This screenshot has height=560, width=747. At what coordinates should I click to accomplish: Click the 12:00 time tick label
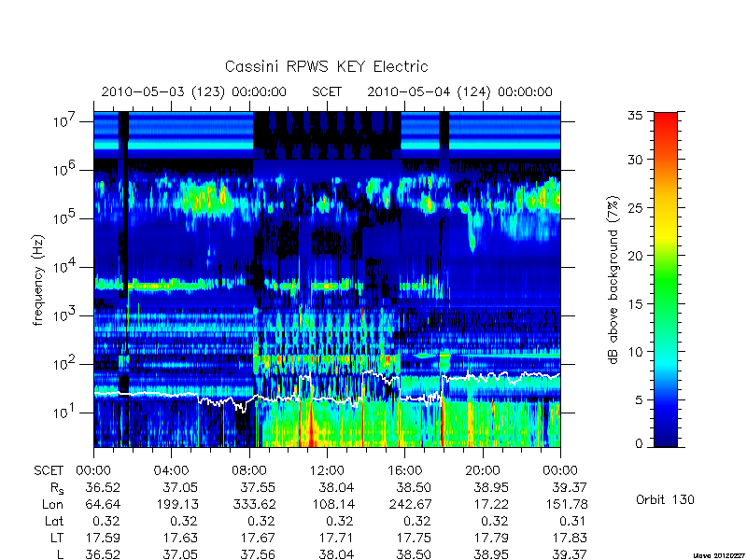[x=327, y=471]
